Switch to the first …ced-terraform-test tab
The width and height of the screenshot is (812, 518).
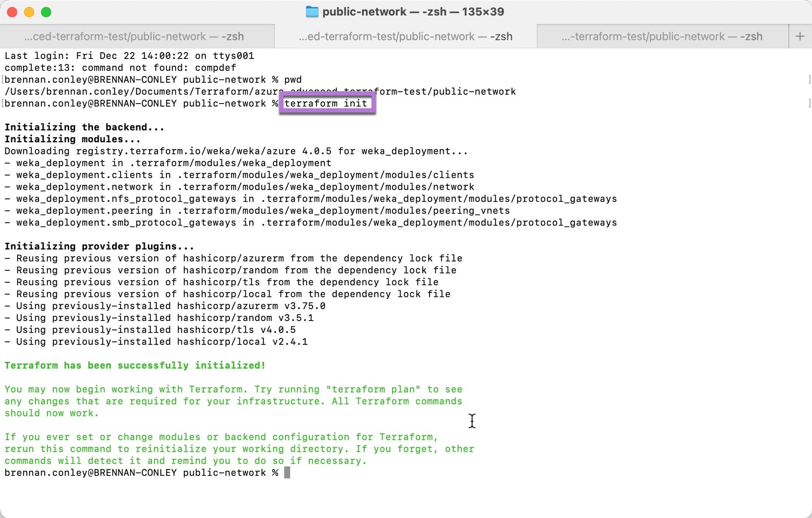coord(134,37)
